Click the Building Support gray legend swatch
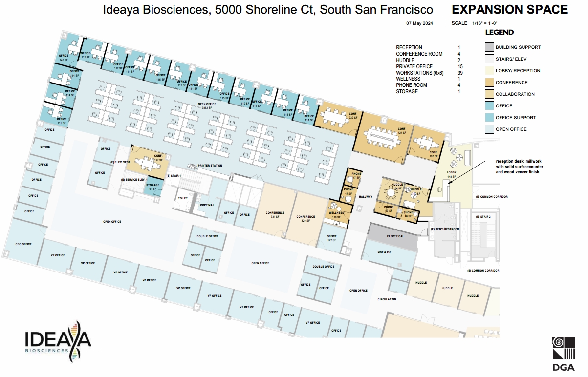Screen dimensions: 588x377 click(489, 47)
